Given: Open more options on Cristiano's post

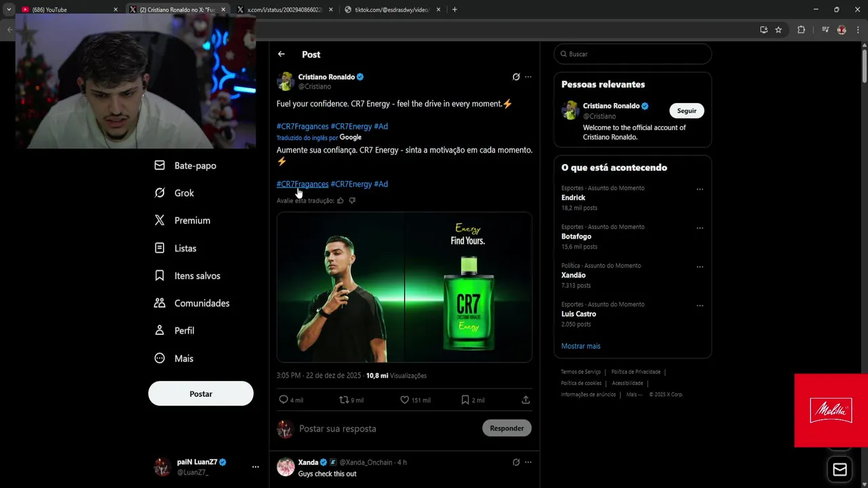Looking at the screenshot, I should (x=528, y=77).
